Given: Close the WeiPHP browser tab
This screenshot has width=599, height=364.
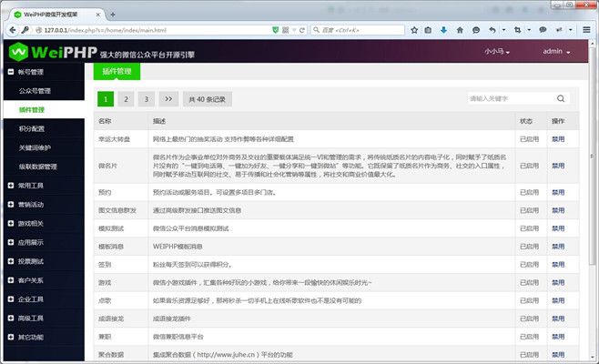Looking at the screenshot, I should coord(97,15).
